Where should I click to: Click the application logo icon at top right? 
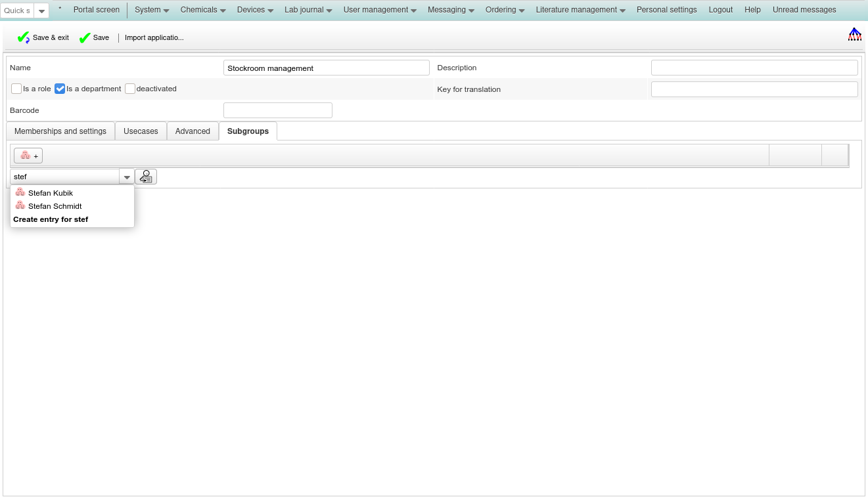[x=854, y=35]
